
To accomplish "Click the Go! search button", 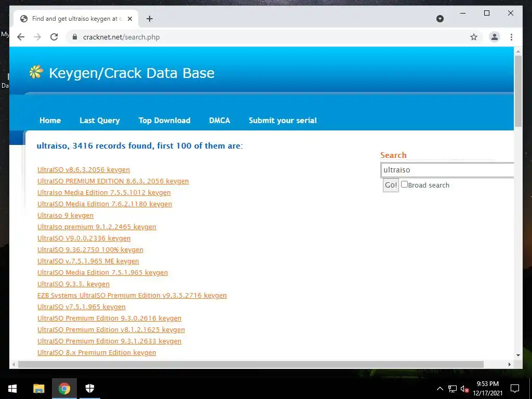I will coord(391,185).
